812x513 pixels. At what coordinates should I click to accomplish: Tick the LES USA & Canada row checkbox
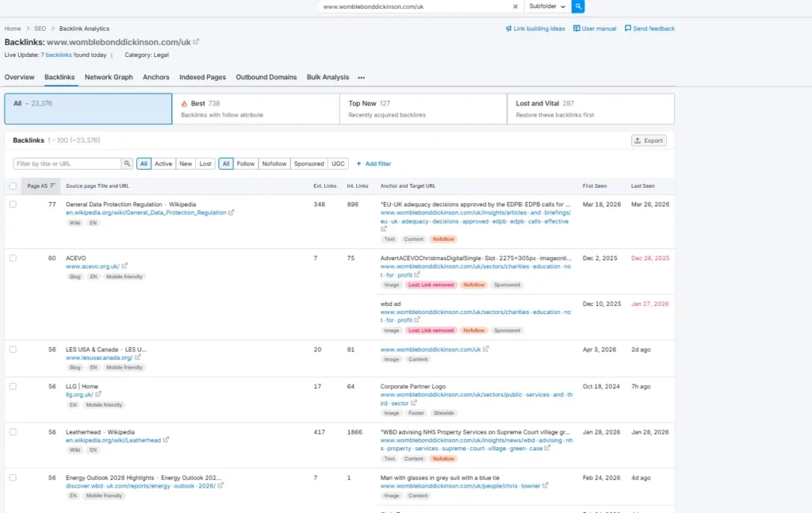(13, 350)
